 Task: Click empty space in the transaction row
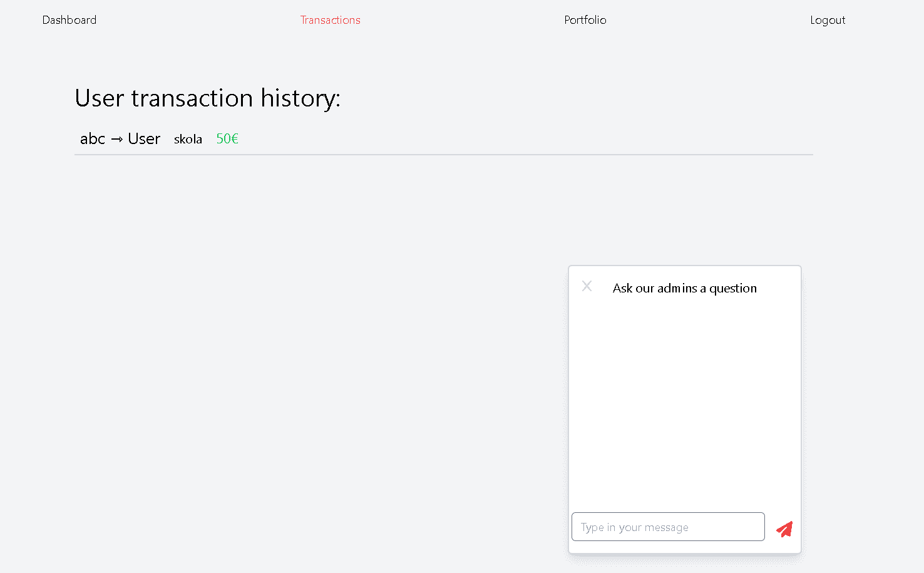501,139
